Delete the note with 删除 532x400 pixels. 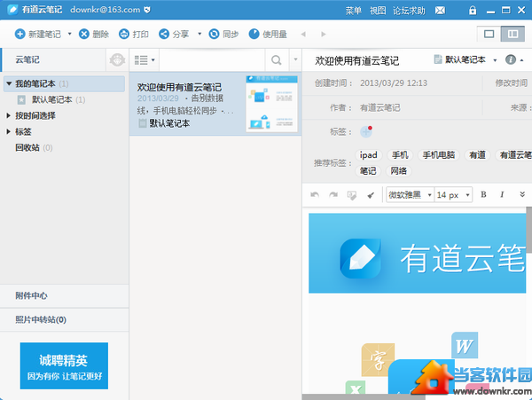pyautogui.click(x=94, y=34)
